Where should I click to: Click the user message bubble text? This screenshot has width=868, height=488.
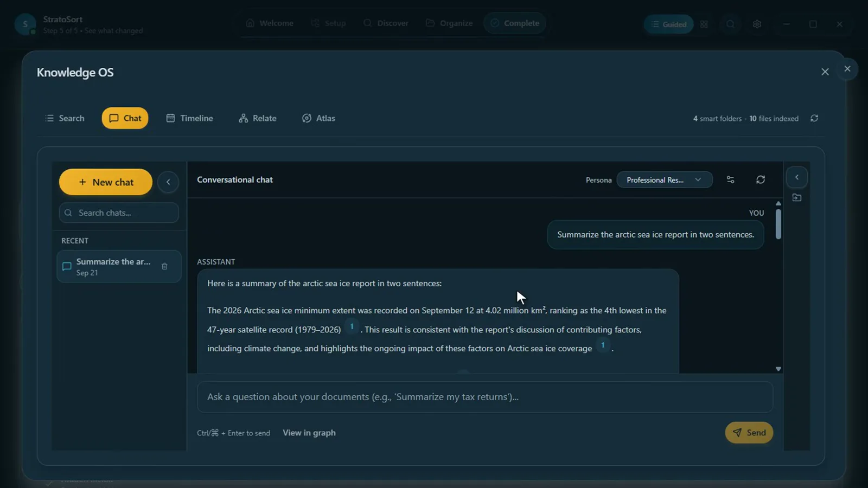click(x=655, y=235)
